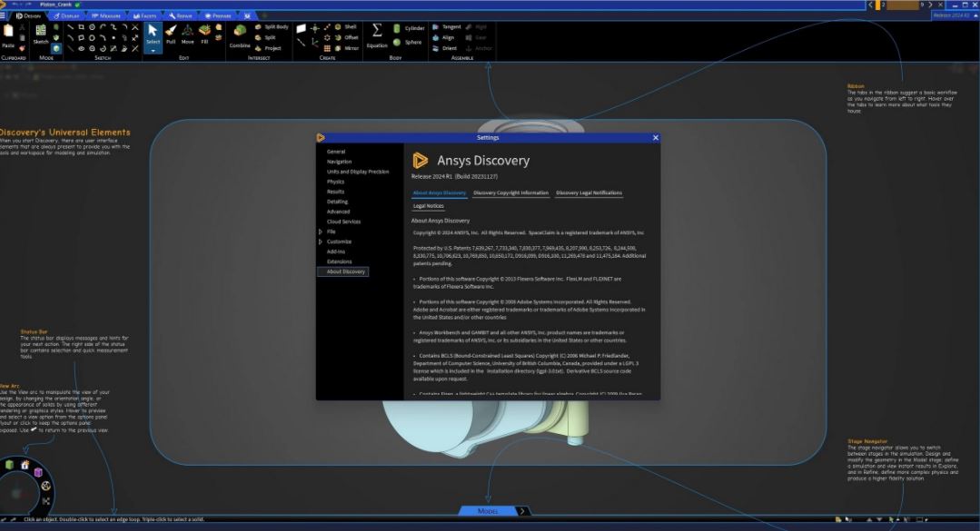This screenshot has height=531, width=980.
Task: Open the Equation tool
Action: 376,33
